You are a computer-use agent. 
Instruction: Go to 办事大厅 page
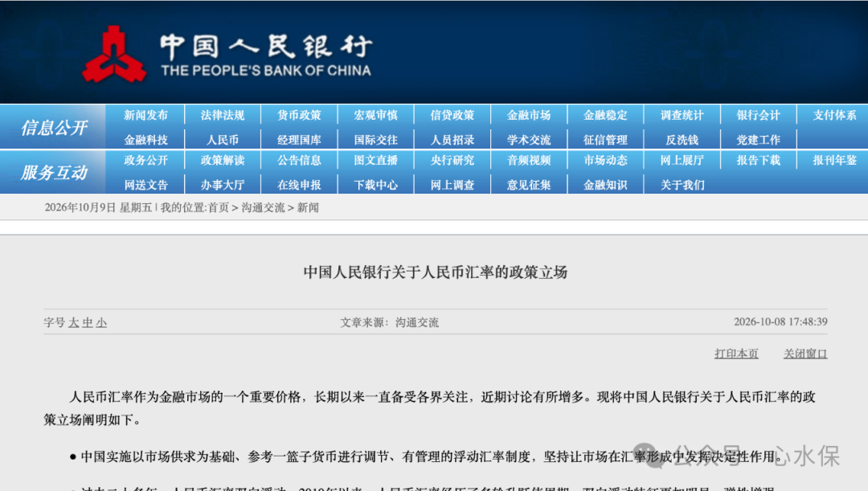click(x=223, y=185)
